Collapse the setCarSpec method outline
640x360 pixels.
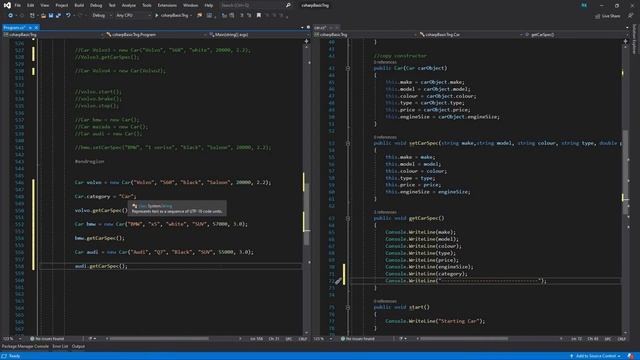(x=348, y=143)
